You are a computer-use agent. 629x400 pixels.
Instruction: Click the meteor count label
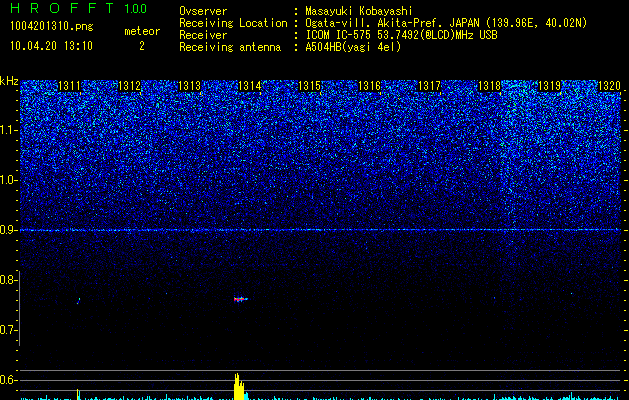coord(142,31)
